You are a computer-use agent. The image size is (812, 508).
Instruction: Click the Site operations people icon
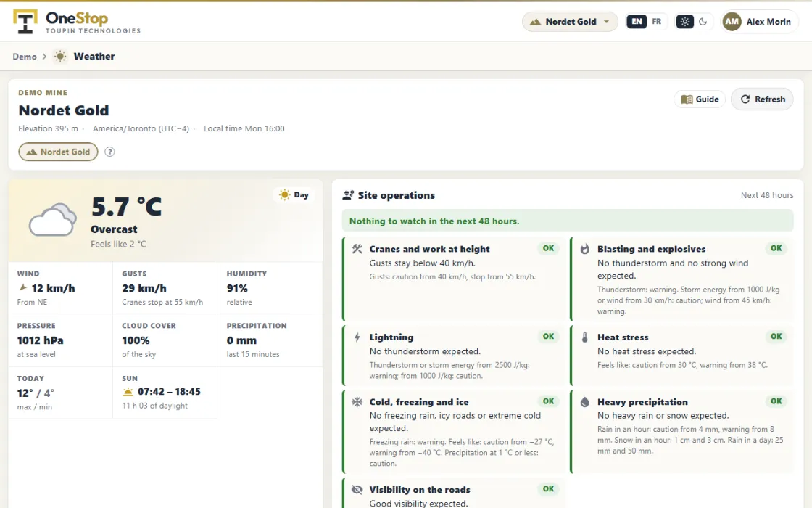pos(348,195)
